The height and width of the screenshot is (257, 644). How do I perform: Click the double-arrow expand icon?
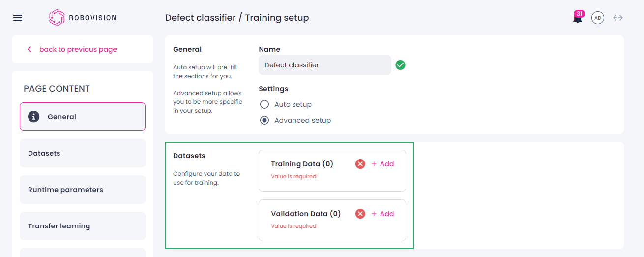point(618,18)
